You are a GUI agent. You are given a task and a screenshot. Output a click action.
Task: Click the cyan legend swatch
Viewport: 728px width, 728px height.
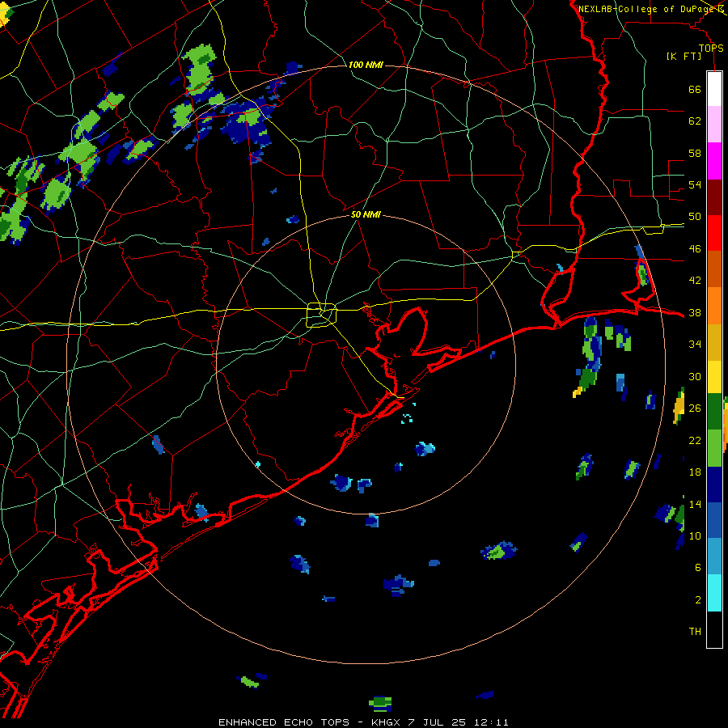pyautogui.click(x=714, y=593)
